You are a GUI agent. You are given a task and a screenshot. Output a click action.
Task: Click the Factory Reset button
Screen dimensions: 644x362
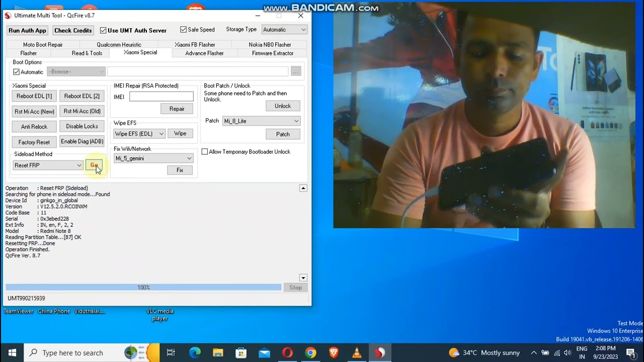[34, 142]
